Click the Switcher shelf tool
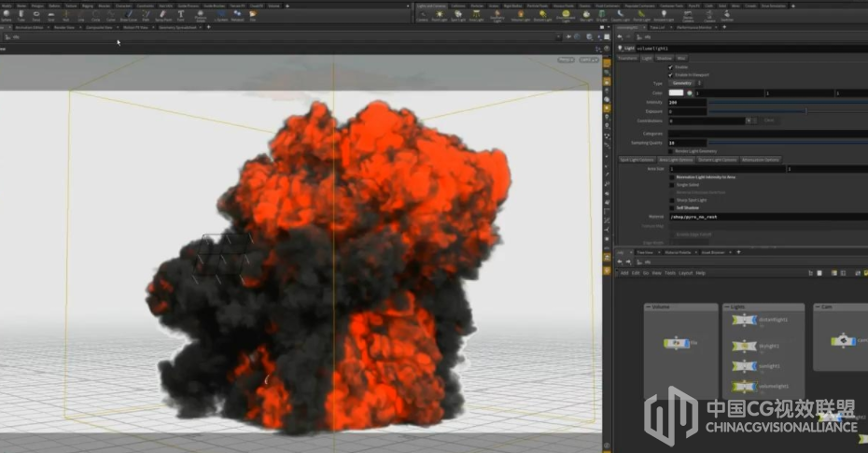868x453 pixels. (x=727, y=16)
